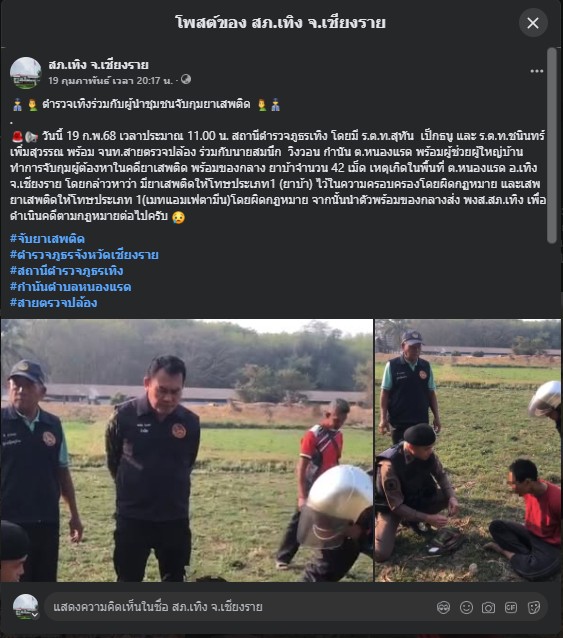Open the sticker picker icon

533,607
